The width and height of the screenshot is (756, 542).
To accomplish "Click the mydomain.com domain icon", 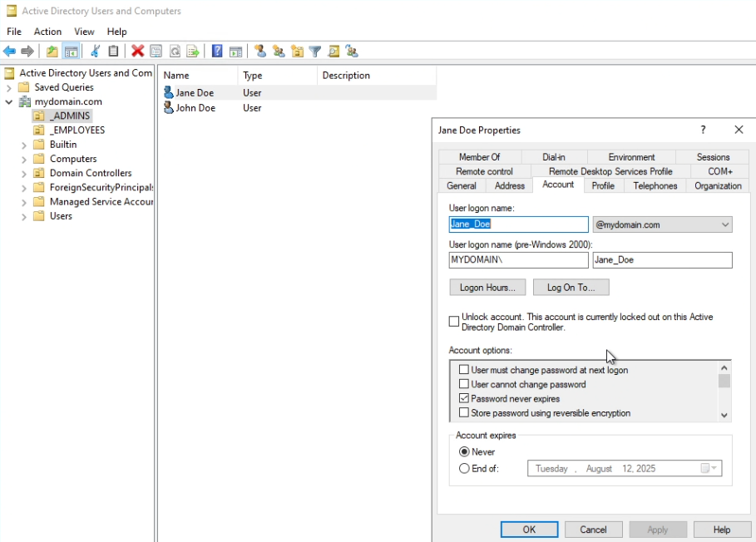I will (25, 101).
